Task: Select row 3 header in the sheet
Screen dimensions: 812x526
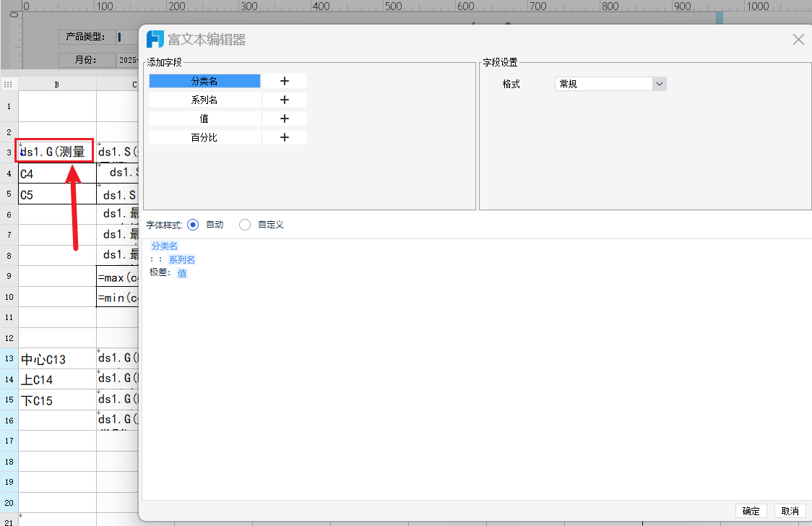Action: coord(9,152)
